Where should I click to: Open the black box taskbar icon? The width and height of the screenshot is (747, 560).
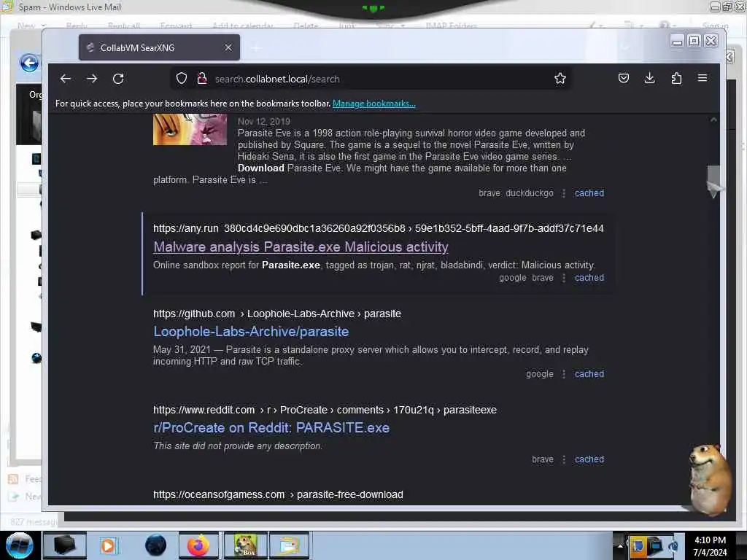[x=65, y=545]
